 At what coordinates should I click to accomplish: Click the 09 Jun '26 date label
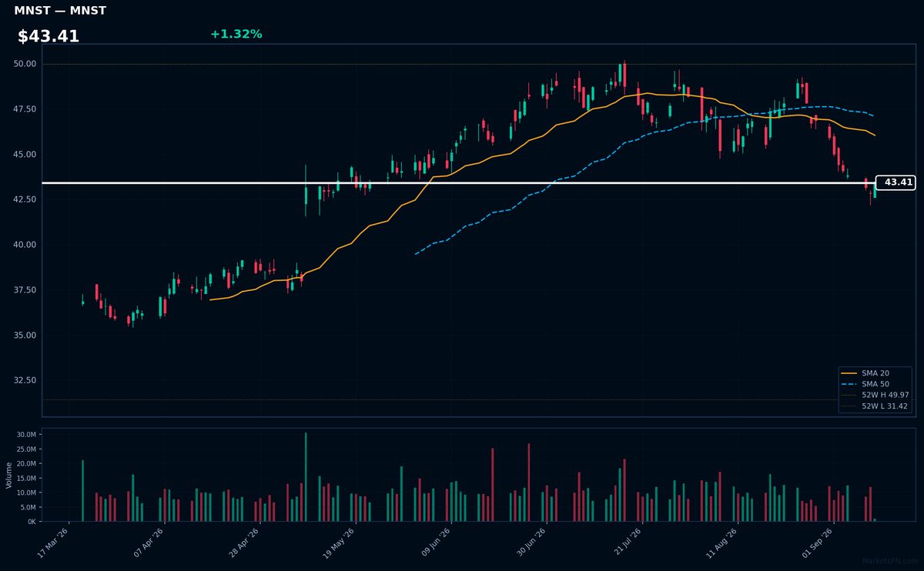coord(434,543)
